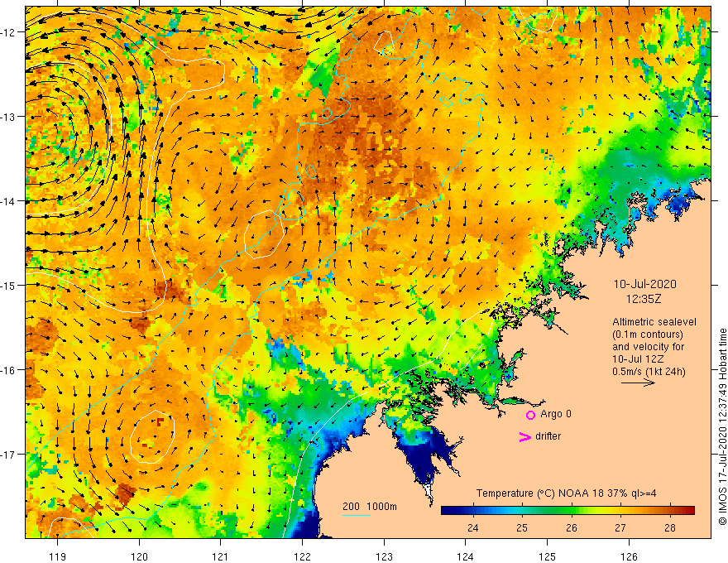Image resolution: width=728 pixels, height=563 pixels.
Task: Click the 0.5m/s velocity reference arrow
Action: pyautogui.click(x=638, y=383)
